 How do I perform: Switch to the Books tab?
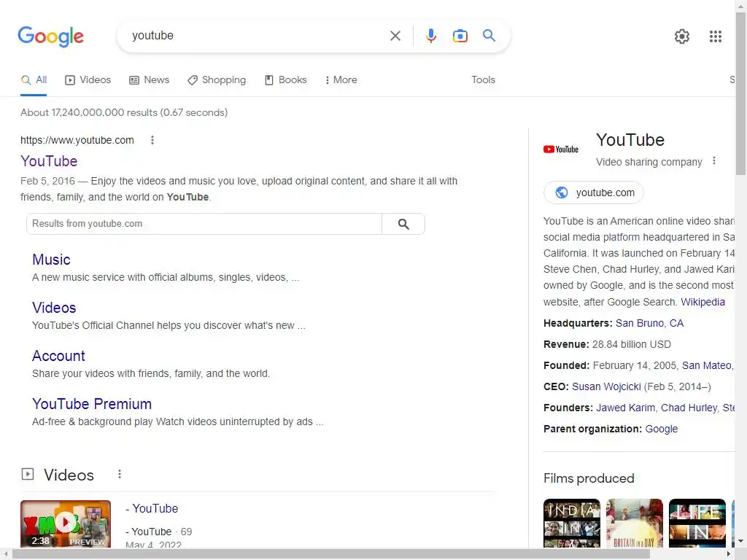286,80
